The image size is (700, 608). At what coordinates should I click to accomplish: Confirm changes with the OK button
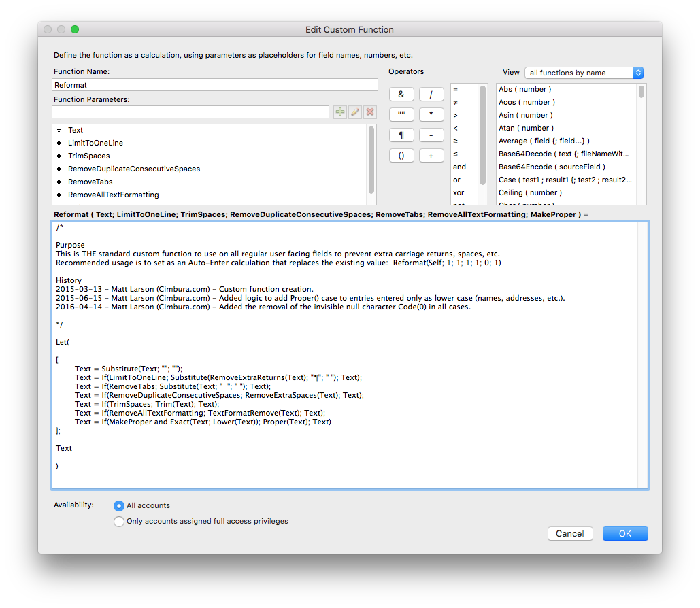(624, 533)
